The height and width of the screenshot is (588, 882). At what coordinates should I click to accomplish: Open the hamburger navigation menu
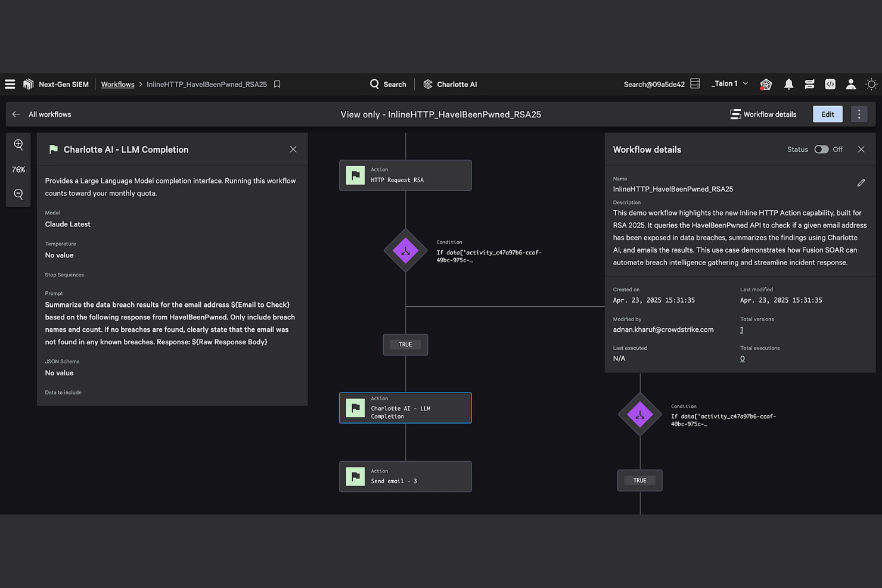coord(10,84)
